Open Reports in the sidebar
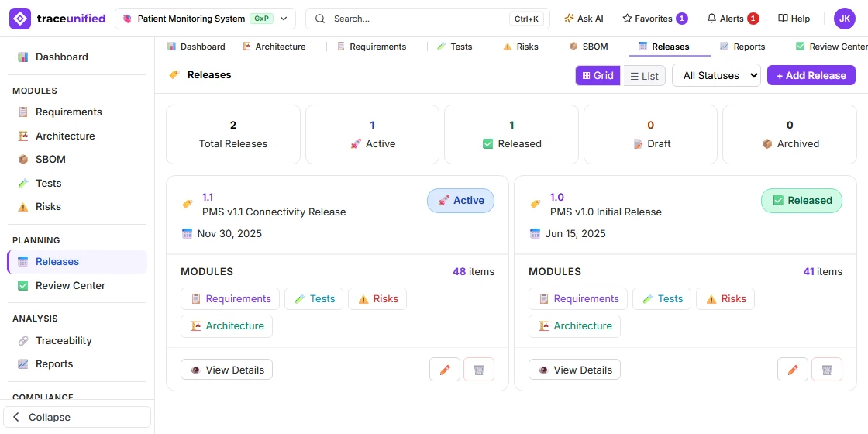868x434 pixels. coord(77,363)
